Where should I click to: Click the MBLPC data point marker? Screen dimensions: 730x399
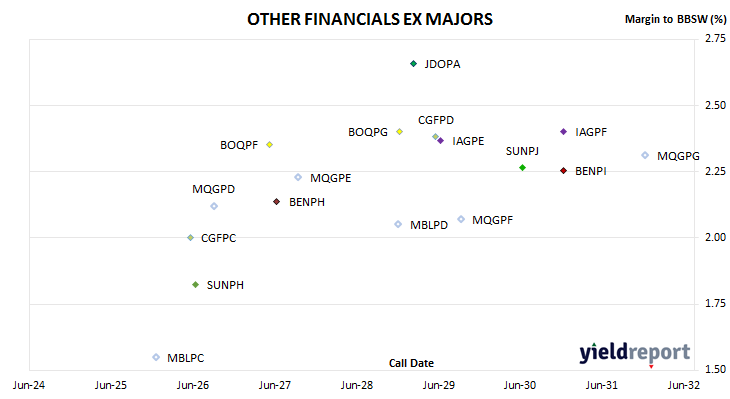point(156,357)
